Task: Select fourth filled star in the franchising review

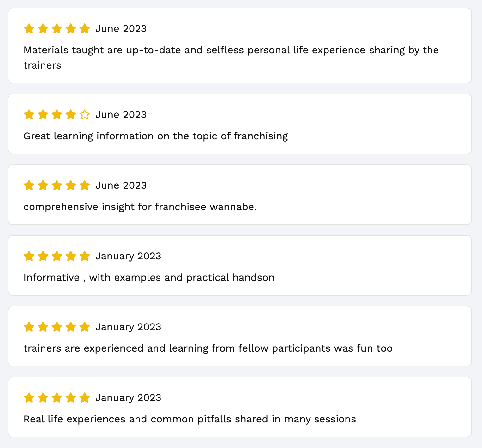Action: tap(71, 115)
